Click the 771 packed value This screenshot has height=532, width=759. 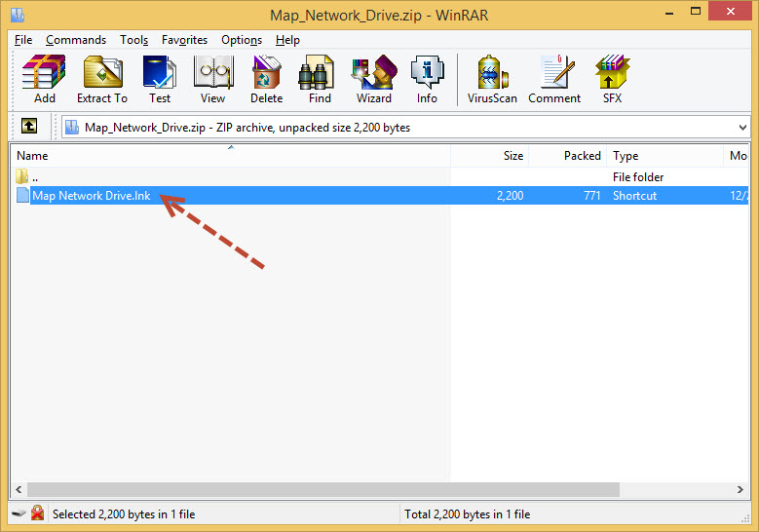592,196
